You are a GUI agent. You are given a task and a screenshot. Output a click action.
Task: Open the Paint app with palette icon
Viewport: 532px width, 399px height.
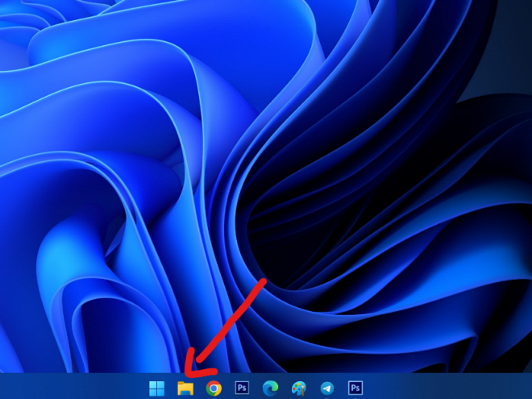[298, 389]
